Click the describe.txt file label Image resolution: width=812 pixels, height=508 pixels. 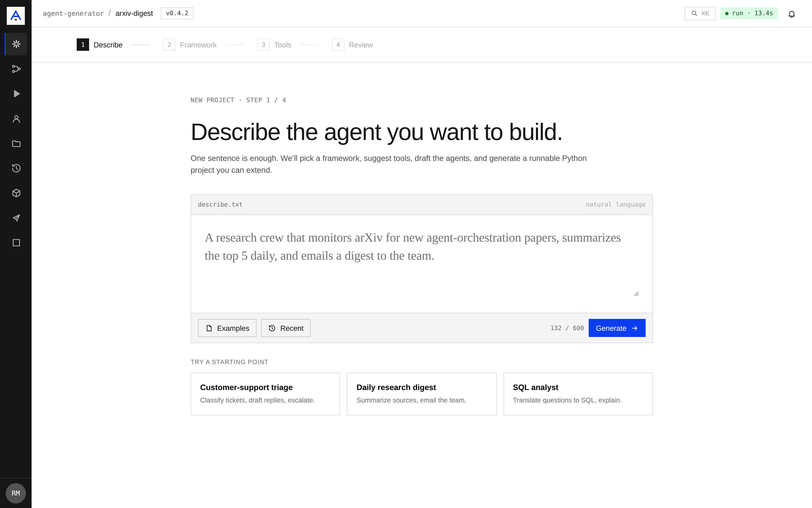pos(220,204)
